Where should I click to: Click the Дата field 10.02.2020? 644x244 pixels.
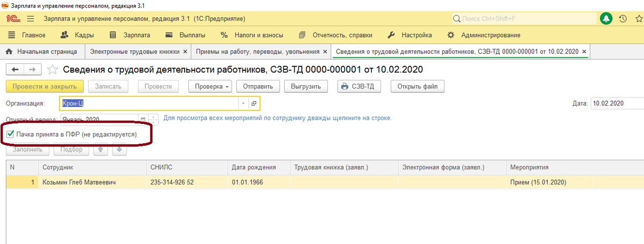tap(617, 103)
